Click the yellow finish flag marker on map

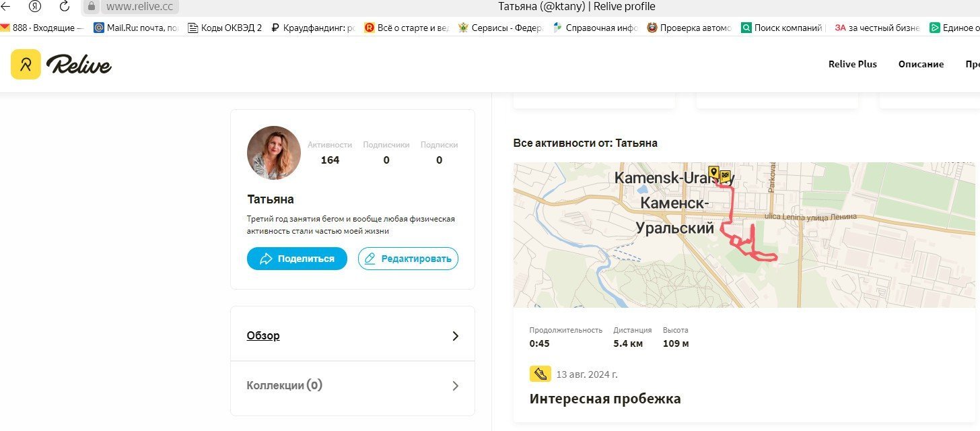point(726,177)
